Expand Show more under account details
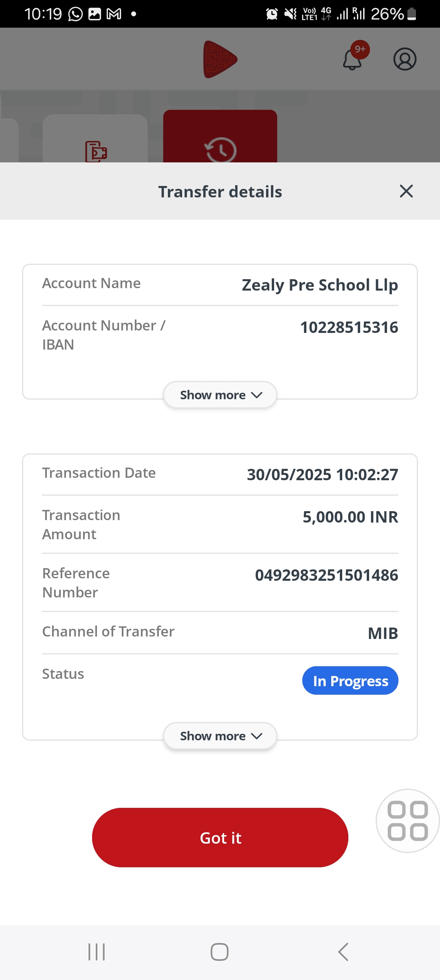 220,395
